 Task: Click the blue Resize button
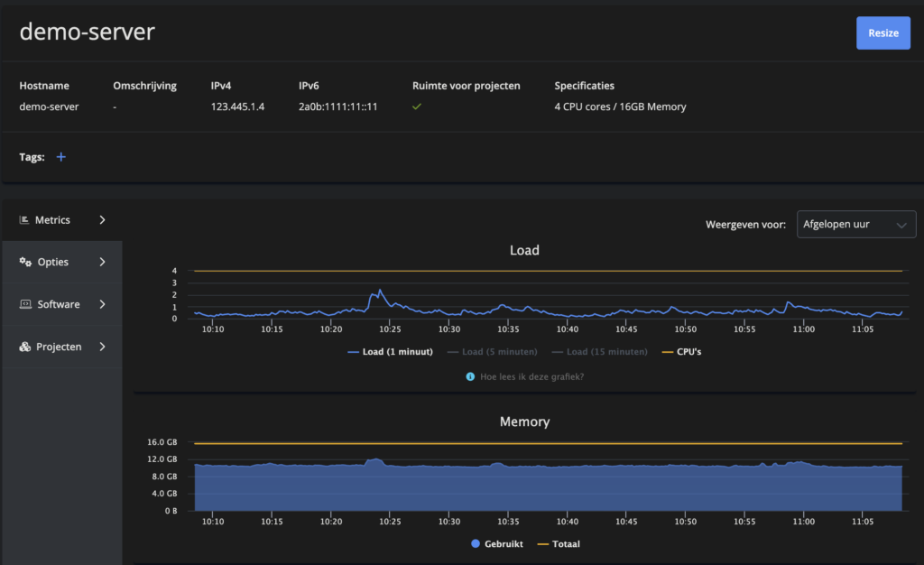[x=882, y=33]
